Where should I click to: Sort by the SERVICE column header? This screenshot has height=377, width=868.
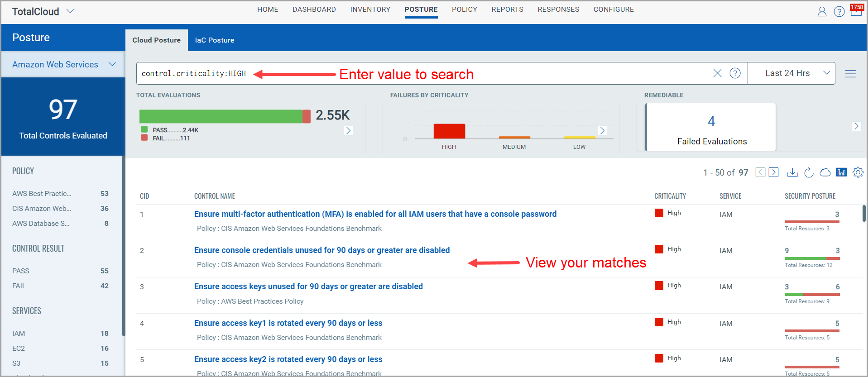click(730, 196)
